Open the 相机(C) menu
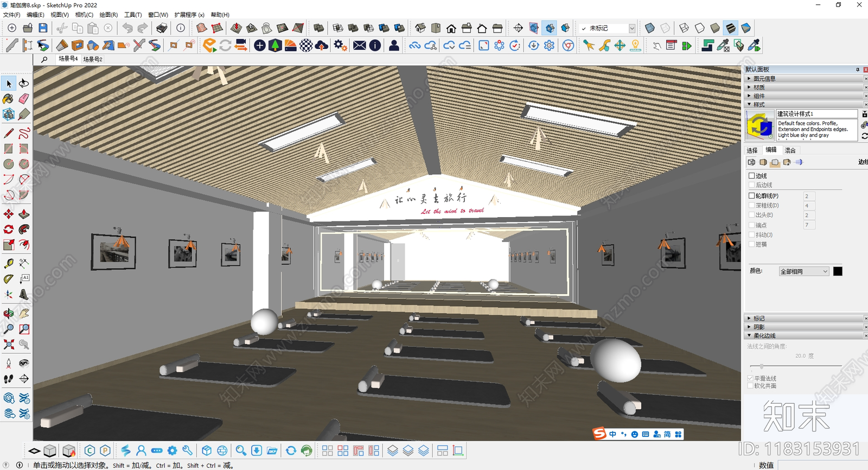868x470 pixels. click(84, 15)
